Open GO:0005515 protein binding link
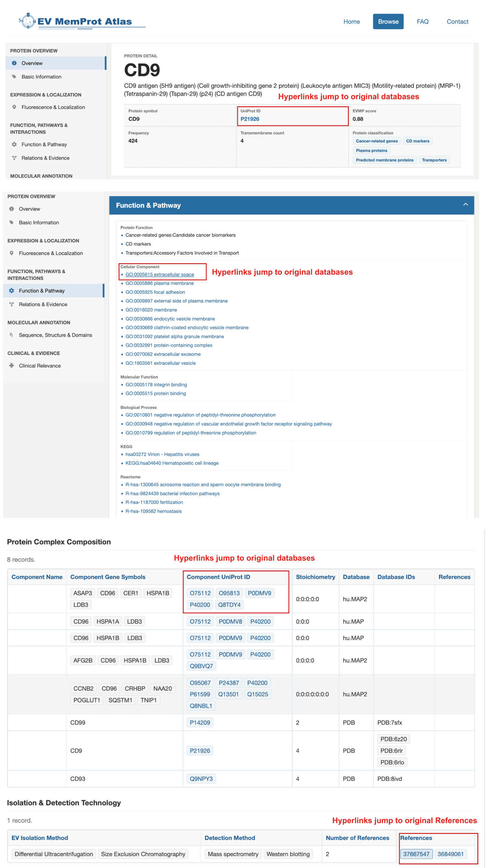 tap(155, 394)
